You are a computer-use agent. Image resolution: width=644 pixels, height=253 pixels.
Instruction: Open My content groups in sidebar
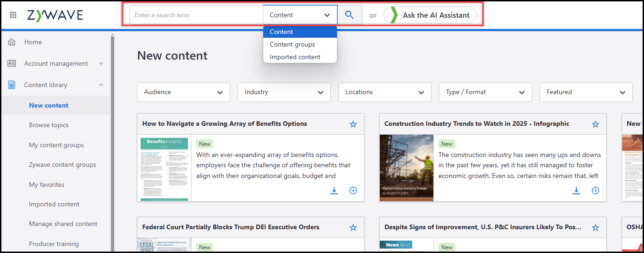coord(56,145)
